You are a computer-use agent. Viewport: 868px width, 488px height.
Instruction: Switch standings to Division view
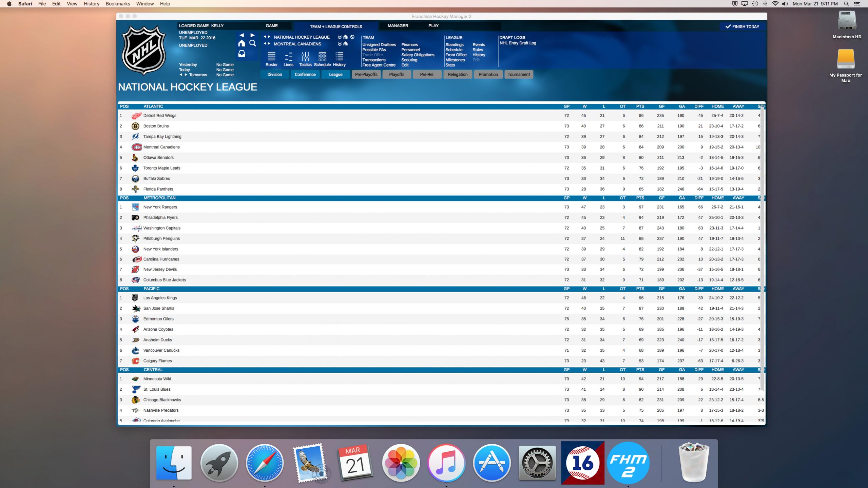(274, 75)
